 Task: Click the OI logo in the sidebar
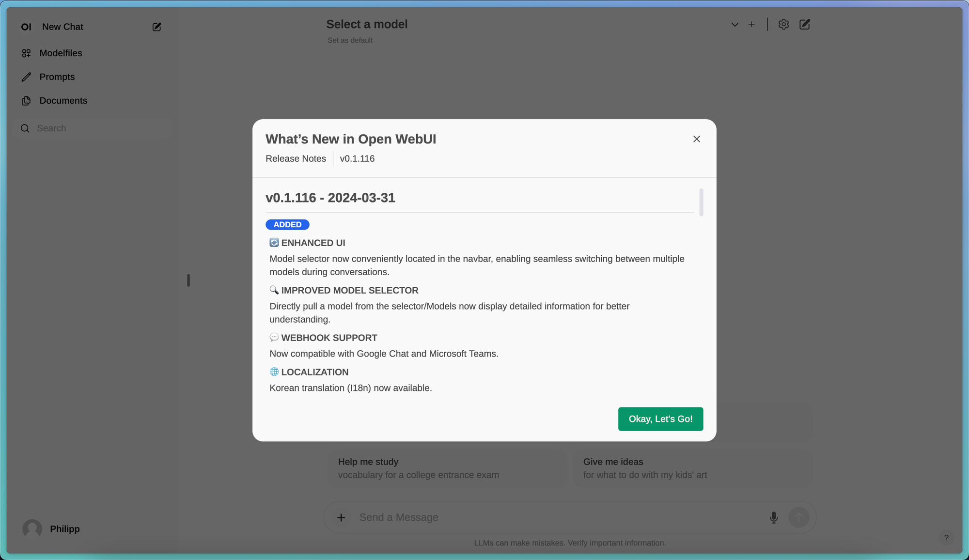26,27
